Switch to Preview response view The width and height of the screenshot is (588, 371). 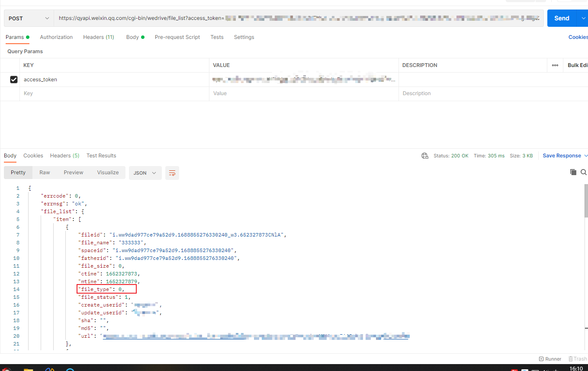pos(74,173)
